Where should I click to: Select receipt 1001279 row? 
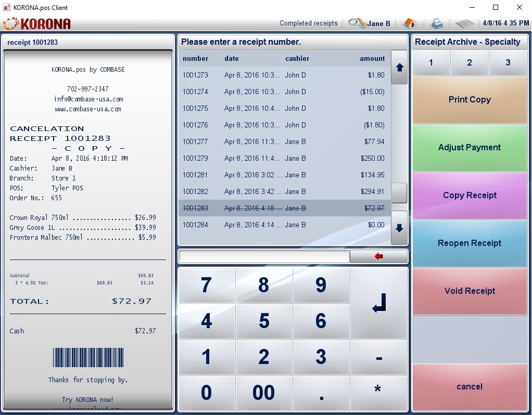[x=285, y=158]
